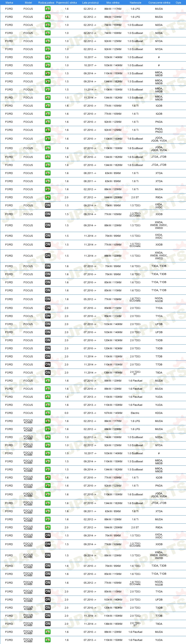This screenshot has height=644, width=186.
Task: Click FORD in FOCUS KOMBI M1DA row
Action: click(9, 445)
